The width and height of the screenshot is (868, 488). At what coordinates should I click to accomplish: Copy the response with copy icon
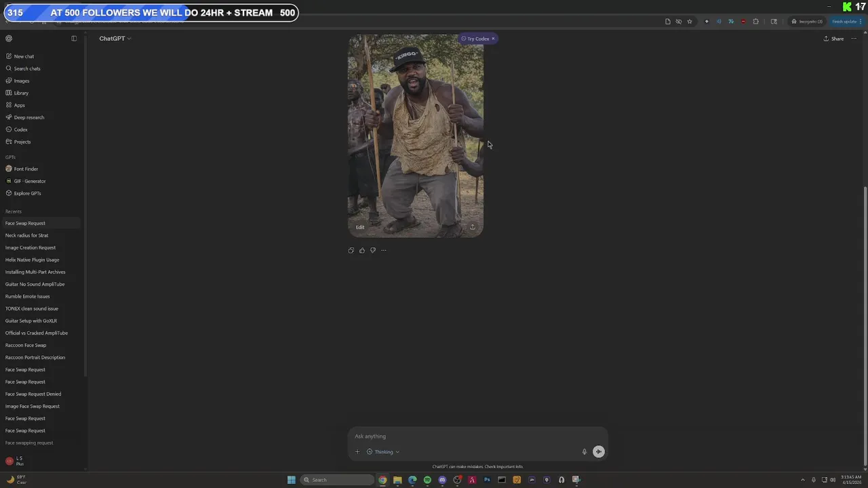(351, 250)
